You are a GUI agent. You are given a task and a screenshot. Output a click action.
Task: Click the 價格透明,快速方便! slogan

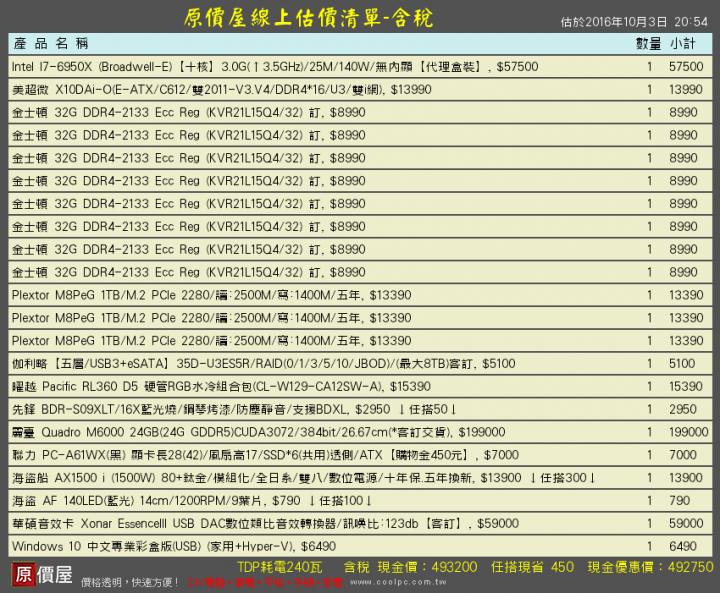click(130, 582)
